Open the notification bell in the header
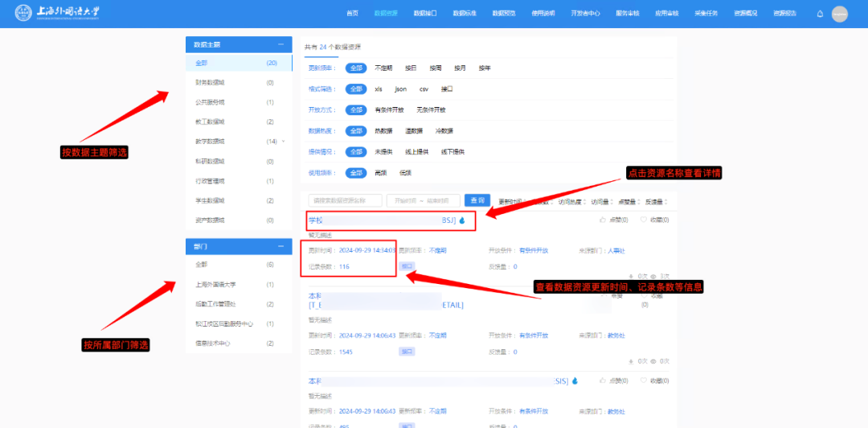 pos(820,14)
